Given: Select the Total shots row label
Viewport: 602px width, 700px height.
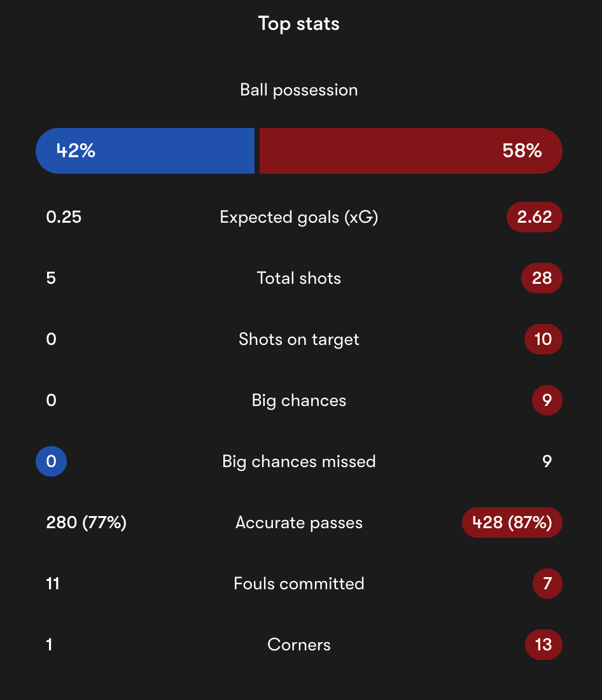Looking at the screenshot, I should click(x=298, y=278).
